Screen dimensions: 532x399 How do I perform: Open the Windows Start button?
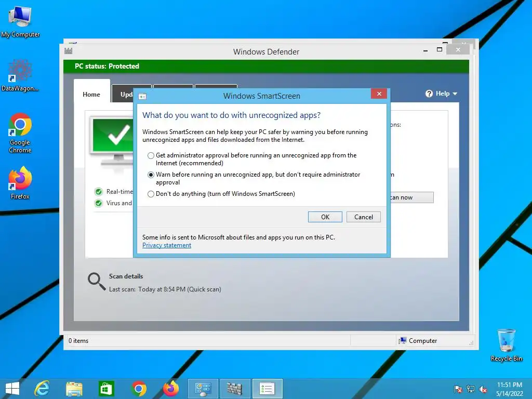12,389
